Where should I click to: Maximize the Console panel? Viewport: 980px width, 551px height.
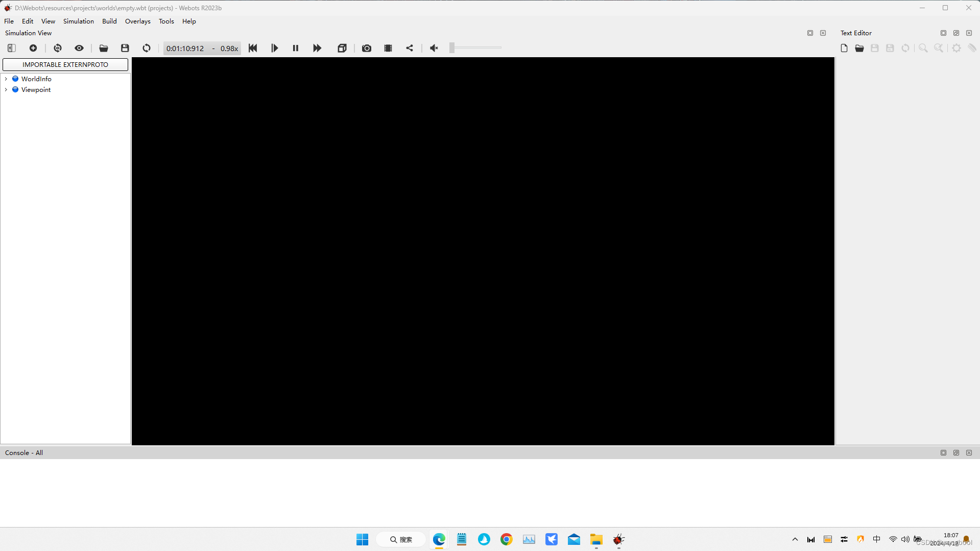click(x=943, y=453)
